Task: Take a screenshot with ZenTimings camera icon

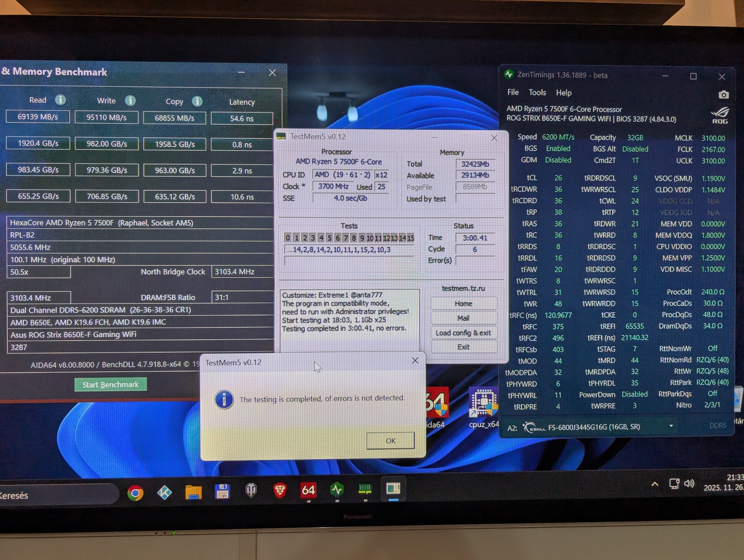Action: 723,94
